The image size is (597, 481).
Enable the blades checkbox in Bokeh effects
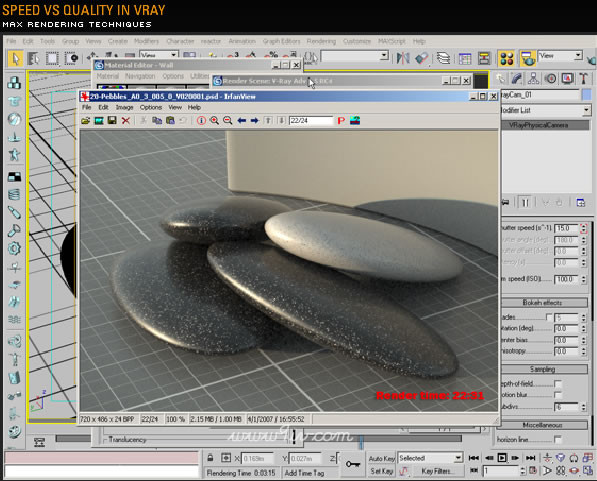point(549,317)
